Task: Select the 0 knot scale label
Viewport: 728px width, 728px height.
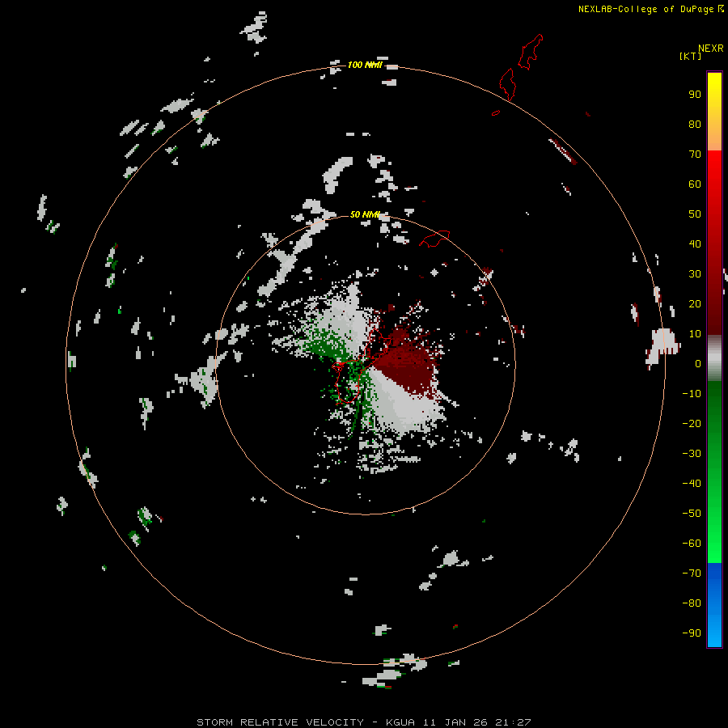Action: (698, 363)
